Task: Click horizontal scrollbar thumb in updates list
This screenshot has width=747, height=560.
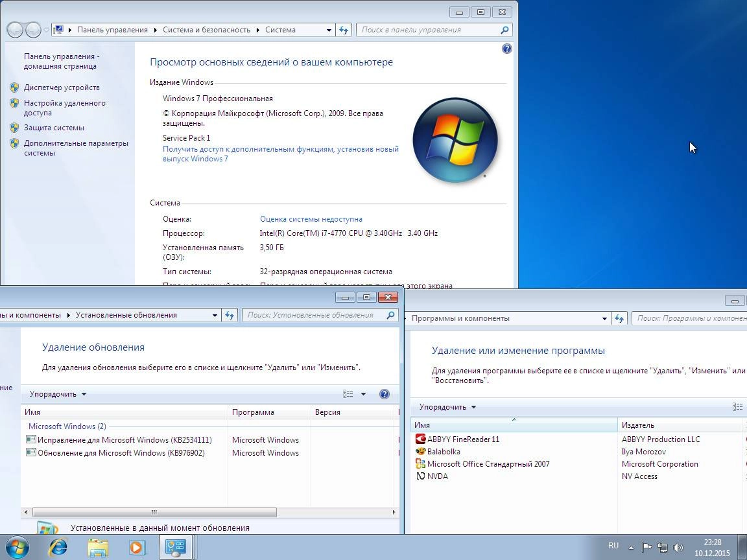Action: click(154, 513)
